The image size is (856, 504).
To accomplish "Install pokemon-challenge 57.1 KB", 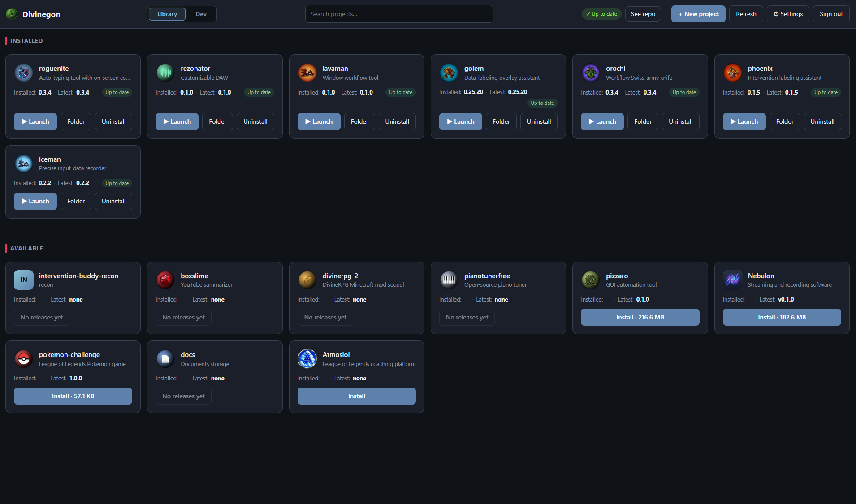I will (x=73, y=396).
